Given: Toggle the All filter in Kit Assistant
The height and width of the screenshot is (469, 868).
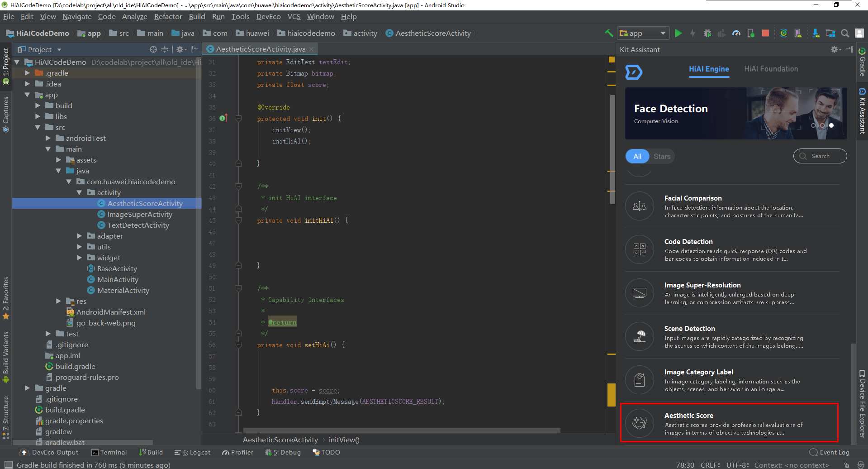Looking at the screenshot, I should point(637,156).
